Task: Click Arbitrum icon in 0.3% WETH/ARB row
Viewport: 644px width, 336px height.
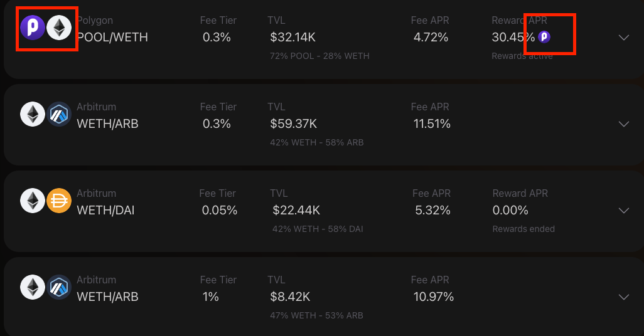Action: tap(60, 115)
